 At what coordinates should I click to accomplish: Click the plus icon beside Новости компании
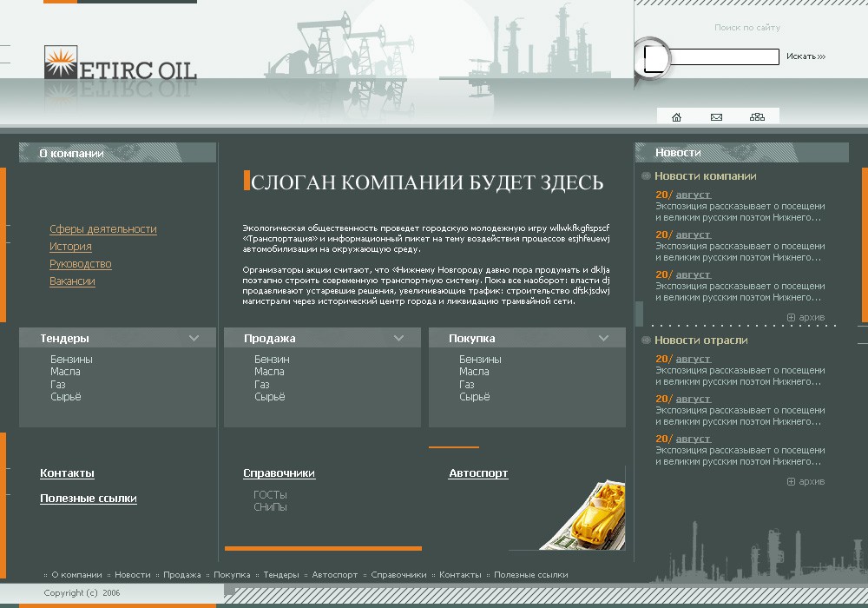pos(646,176)
